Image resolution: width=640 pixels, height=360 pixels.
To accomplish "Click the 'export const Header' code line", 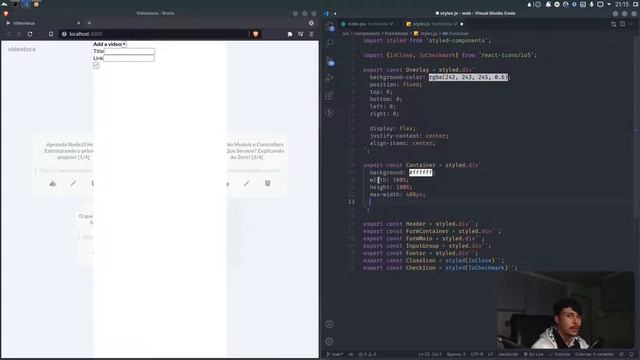I will 420,224.
